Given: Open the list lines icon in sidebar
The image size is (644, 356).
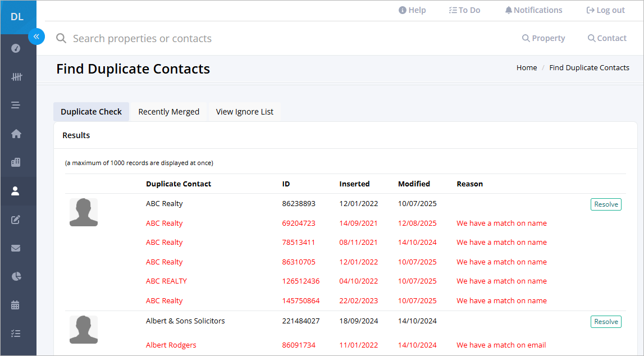Looking at the screenshot, I should [x=16, y=105].
